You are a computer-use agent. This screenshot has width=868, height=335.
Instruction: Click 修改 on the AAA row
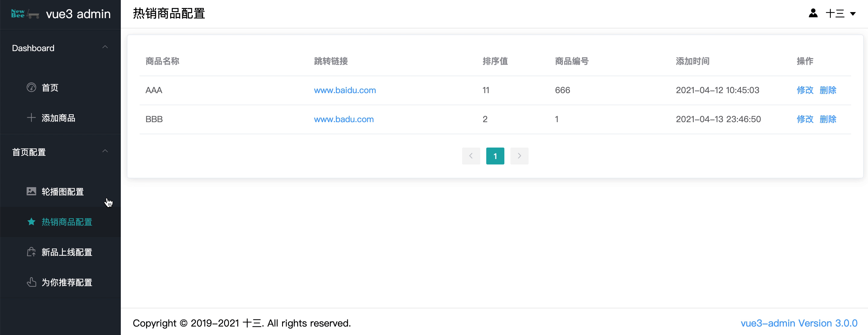(x=805, y=90)
